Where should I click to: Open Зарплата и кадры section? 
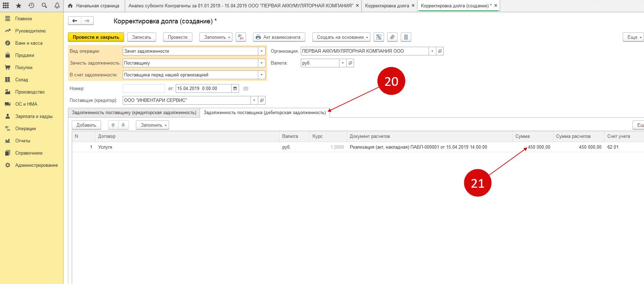[x=32, y=117]
